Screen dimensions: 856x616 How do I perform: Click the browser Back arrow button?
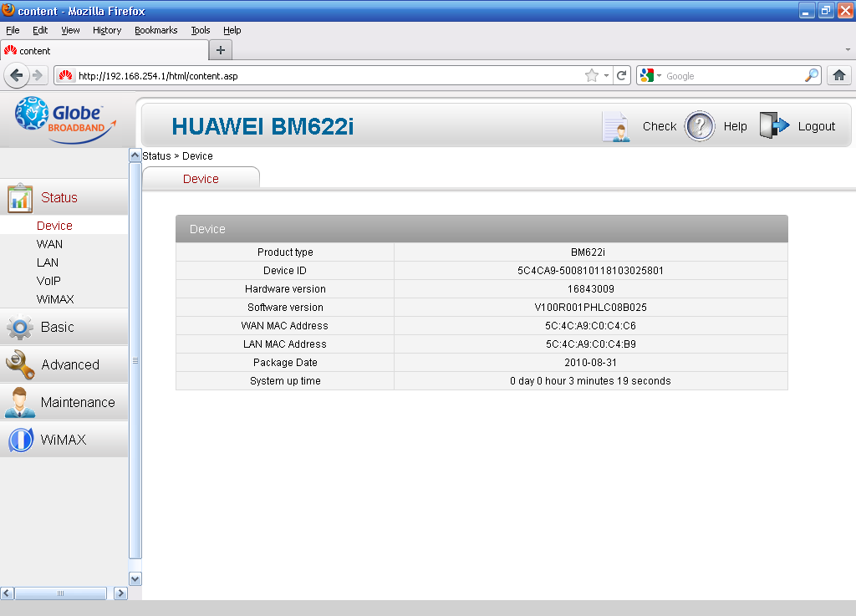pyautogui.click(x=17, y=75)
